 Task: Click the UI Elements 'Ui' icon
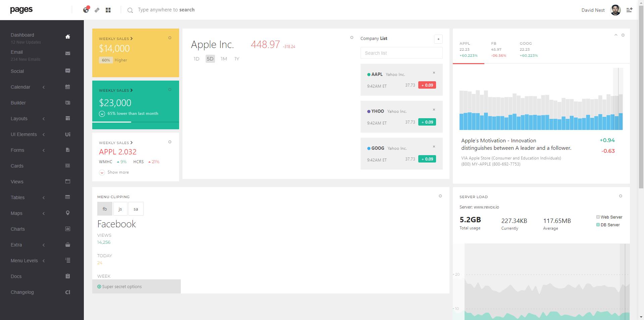click(68, 134)
